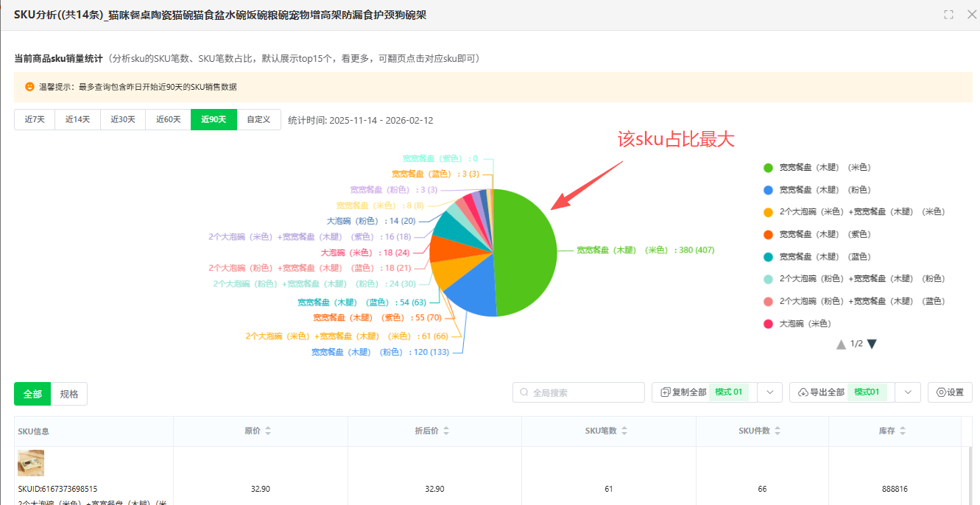Open the 设置 (settings) panel
Viewport: 980px width, 505px height.
(x=949, y=392)
